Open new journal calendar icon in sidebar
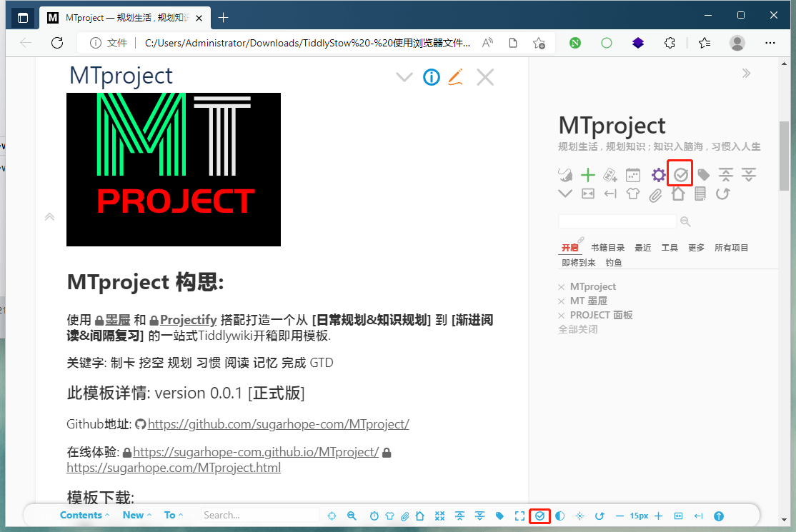 633,175
